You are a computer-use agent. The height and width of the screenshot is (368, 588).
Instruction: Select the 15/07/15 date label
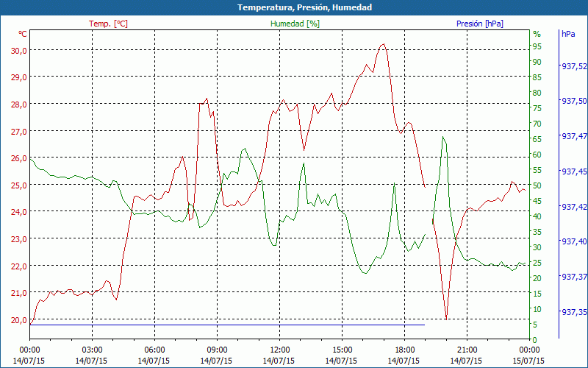point(528,361)
